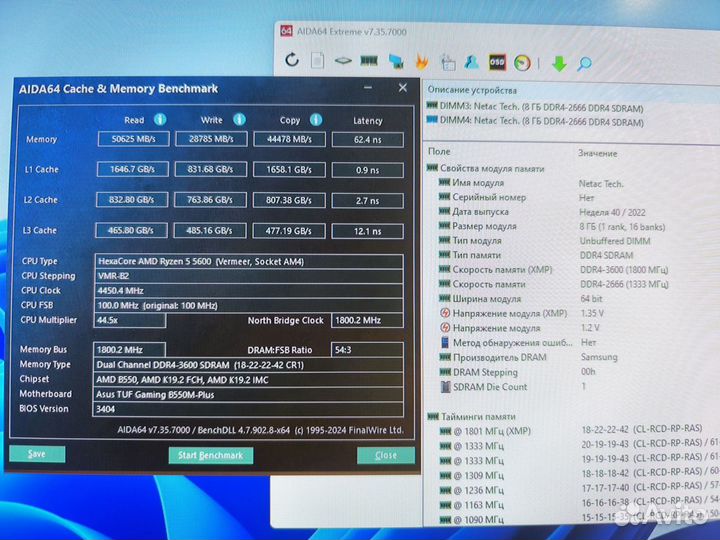This screenshot has width=720, height=540.
Task: Close the benchmark window with the X
Action: tap(403, 87)
